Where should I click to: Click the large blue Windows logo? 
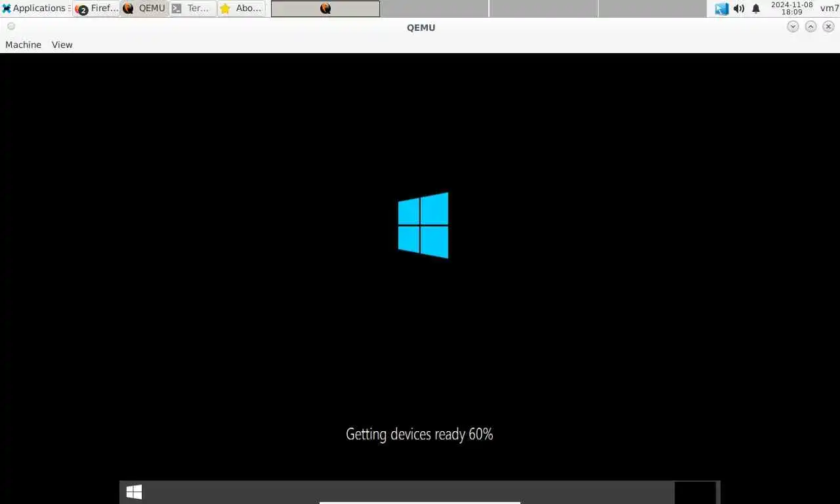pyautogui.click(x=423, y=225)
